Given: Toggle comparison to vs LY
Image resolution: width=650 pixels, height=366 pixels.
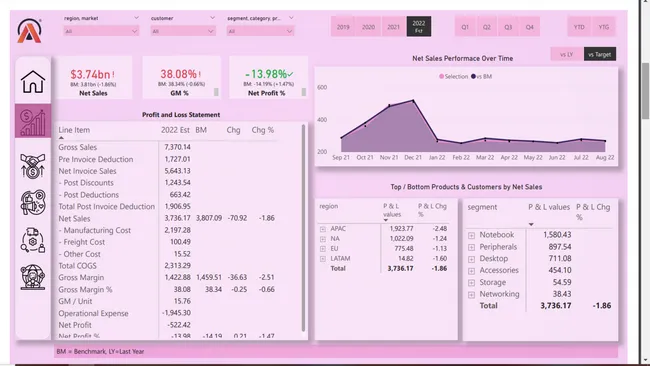Looking at the screenshot, I should point(566,54).
